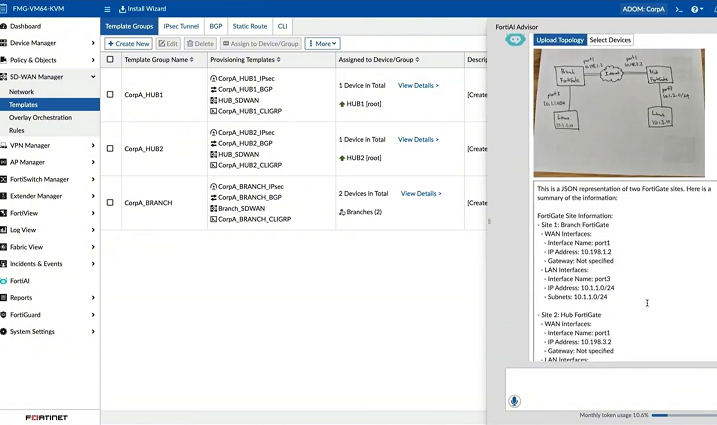Click the Incidents & Events sidebar icon

(4, 264)
